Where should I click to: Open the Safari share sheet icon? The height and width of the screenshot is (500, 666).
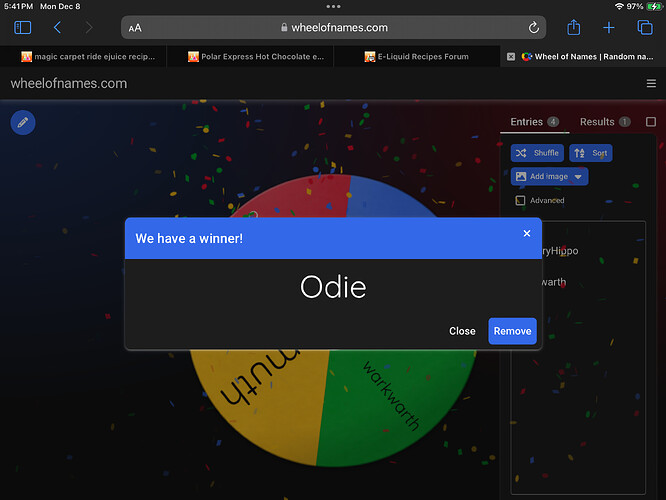pos(574,28)
